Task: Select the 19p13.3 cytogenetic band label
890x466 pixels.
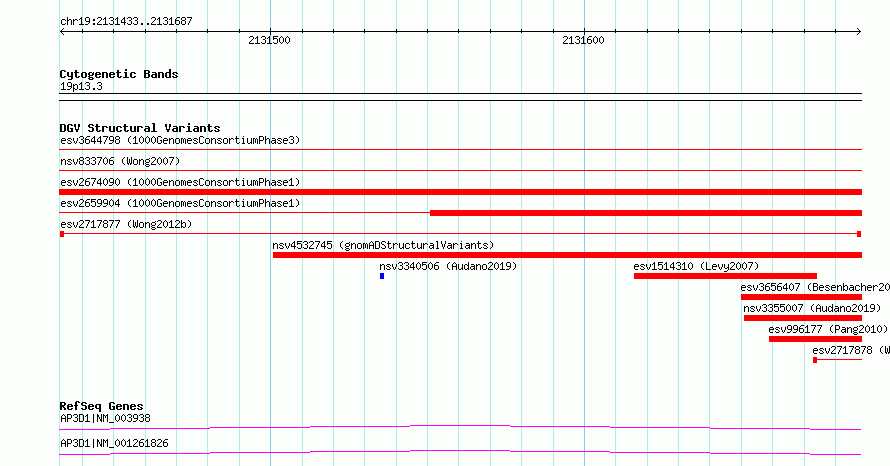Action: (81, 86)
